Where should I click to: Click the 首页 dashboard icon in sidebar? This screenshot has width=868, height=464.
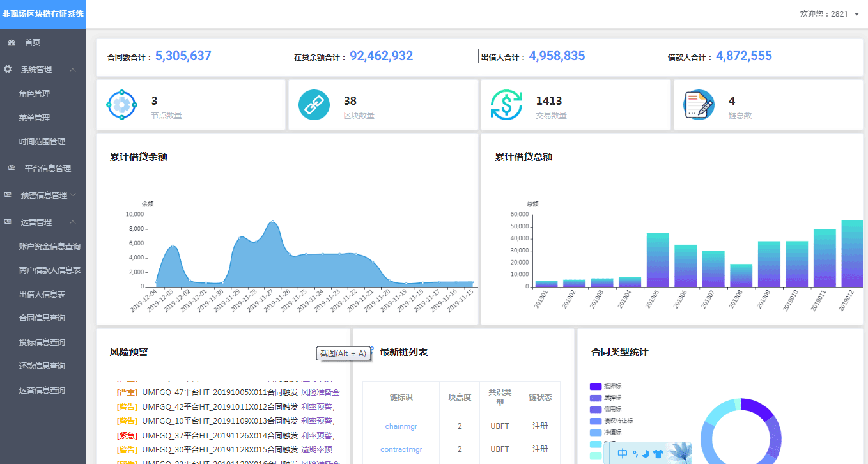pos(11,43)
